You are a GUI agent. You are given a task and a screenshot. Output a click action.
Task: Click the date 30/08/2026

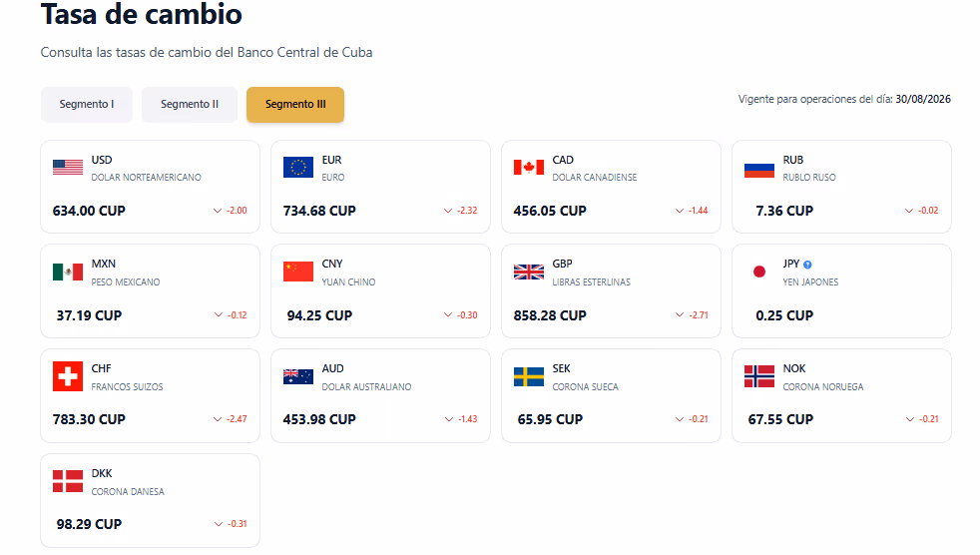pos(923,99)
